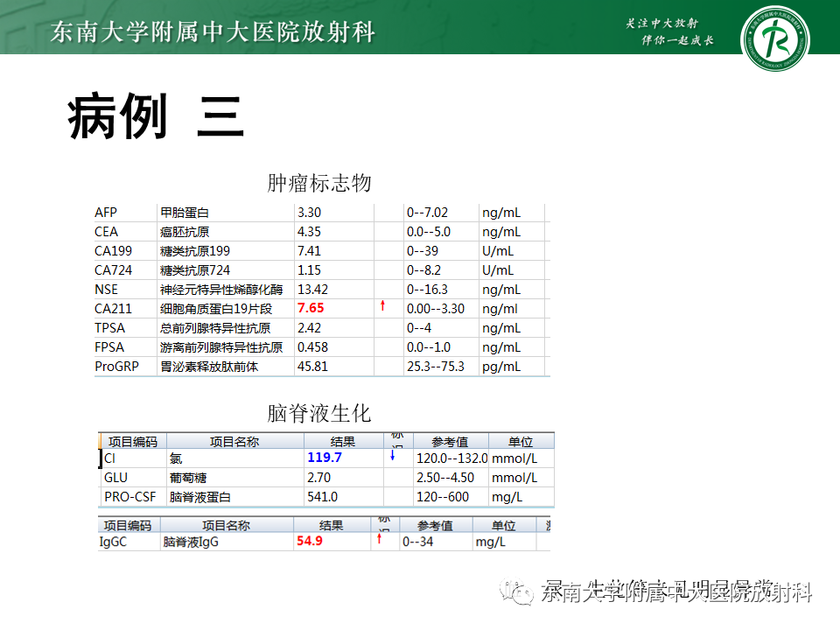
Task: Select the AFP code cell
Action: pyautogui.click(x=106, y=213)
